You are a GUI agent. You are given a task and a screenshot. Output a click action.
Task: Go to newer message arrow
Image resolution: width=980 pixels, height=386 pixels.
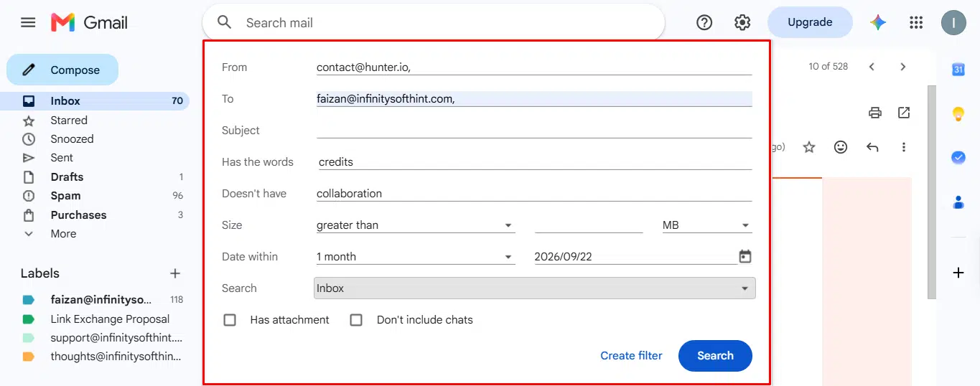(x=872, y=67)
